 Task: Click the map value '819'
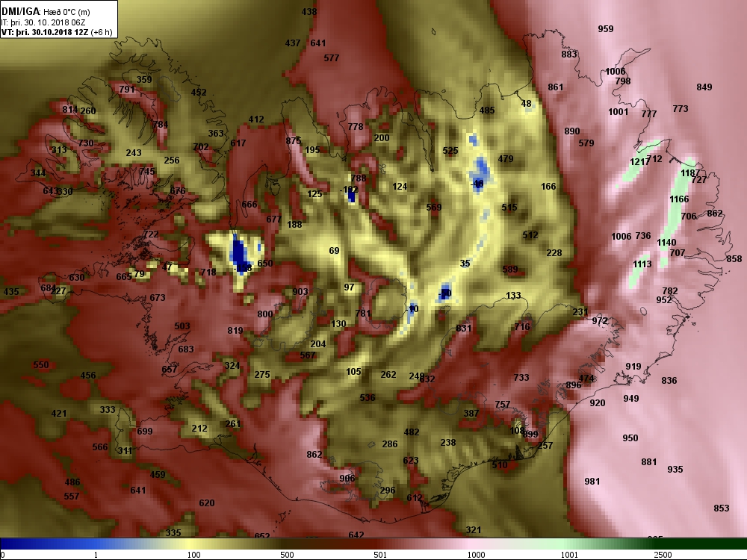(x=235, y=331)
